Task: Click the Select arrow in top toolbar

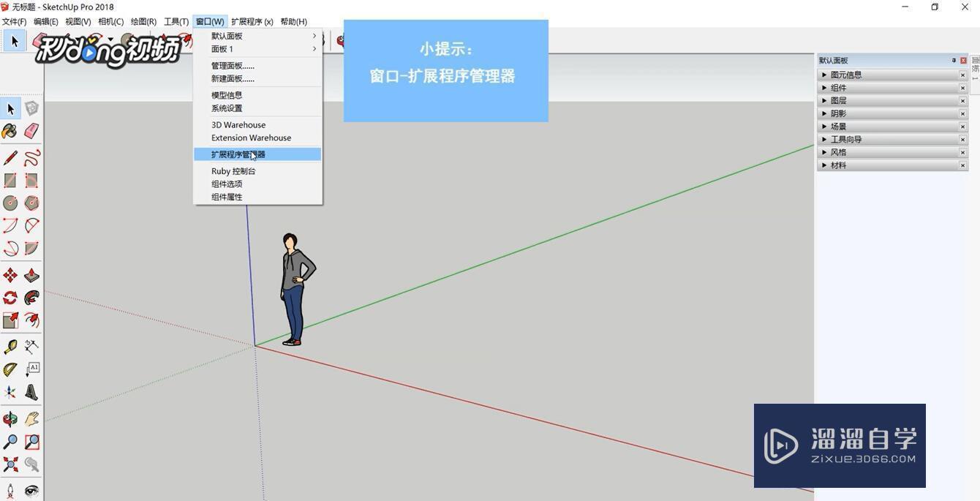Action: point(14,41)
